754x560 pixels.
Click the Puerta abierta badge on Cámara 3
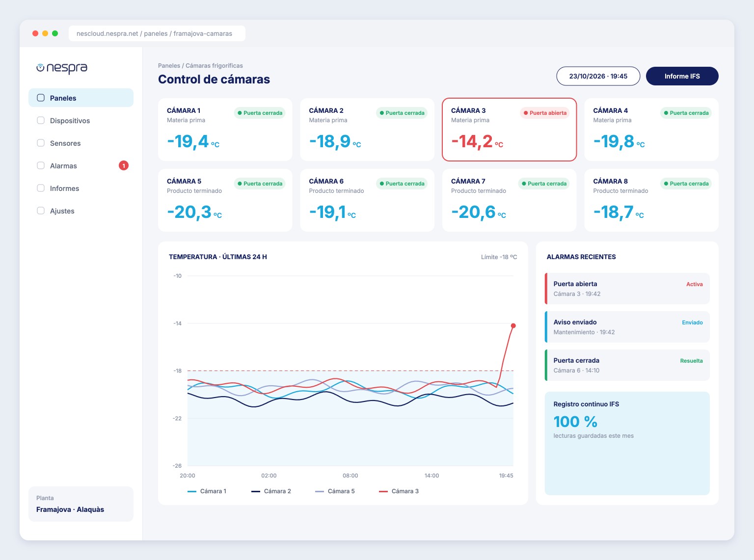[x=545, y=113]
